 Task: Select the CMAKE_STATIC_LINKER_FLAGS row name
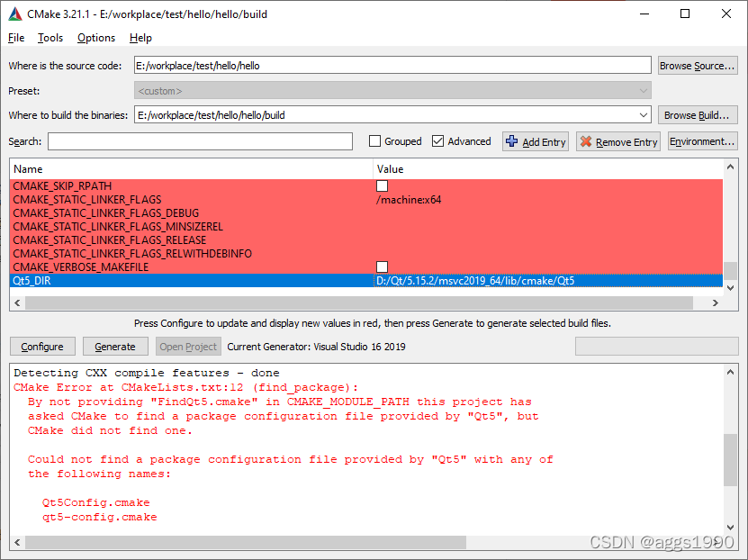click(86, 199)
